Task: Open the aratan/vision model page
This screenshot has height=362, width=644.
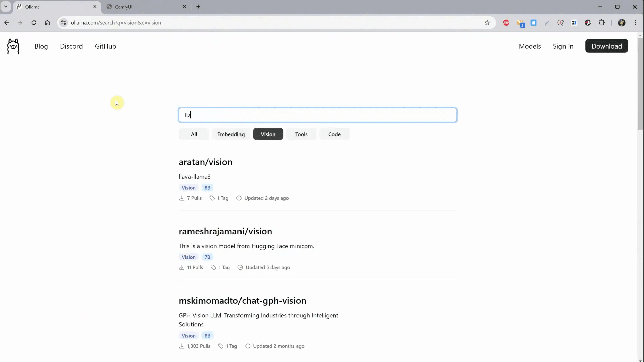Action: point(206,162)
